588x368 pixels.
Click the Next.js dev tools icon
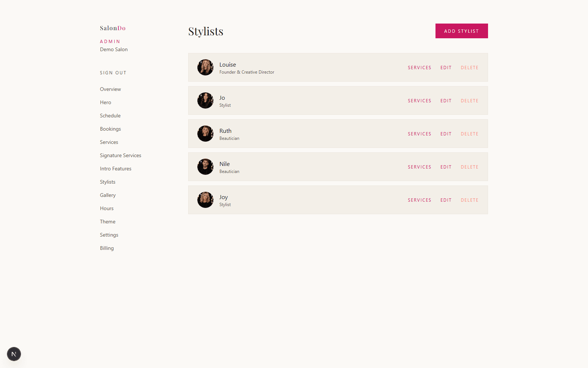coord(14,354)
